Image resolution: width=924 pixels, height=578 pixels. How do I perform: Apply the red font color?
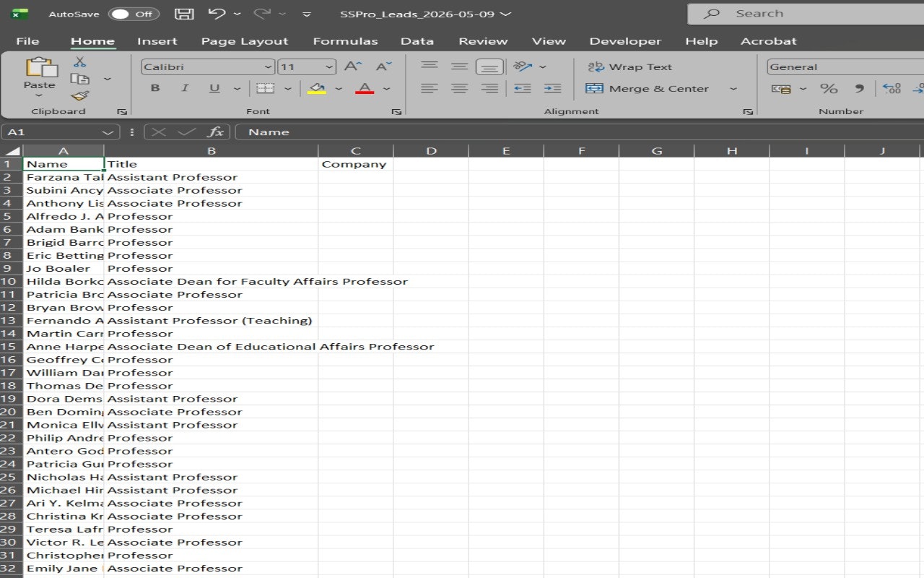tap(365, 88)
